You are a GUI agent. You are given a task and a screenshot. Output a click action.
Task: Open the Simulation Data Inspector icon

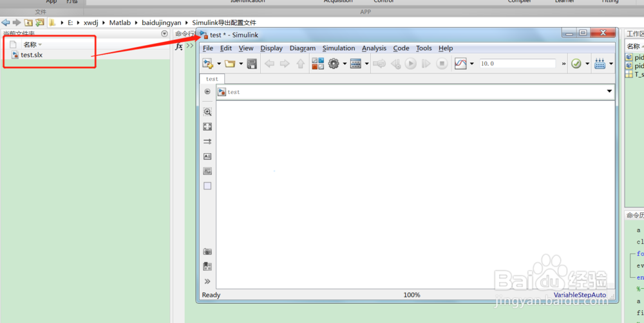[460, 64]
